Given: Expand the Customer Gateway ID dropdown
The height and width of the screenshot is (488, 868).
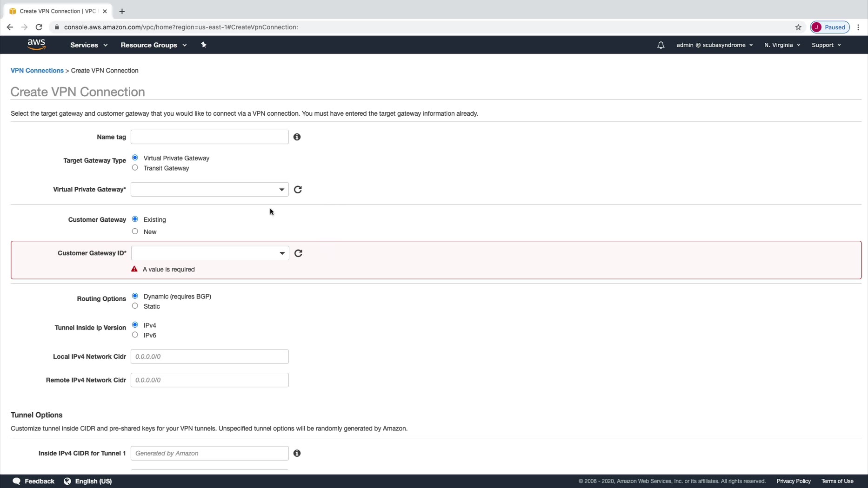Looking at the screenshot, I should point(210,253).
